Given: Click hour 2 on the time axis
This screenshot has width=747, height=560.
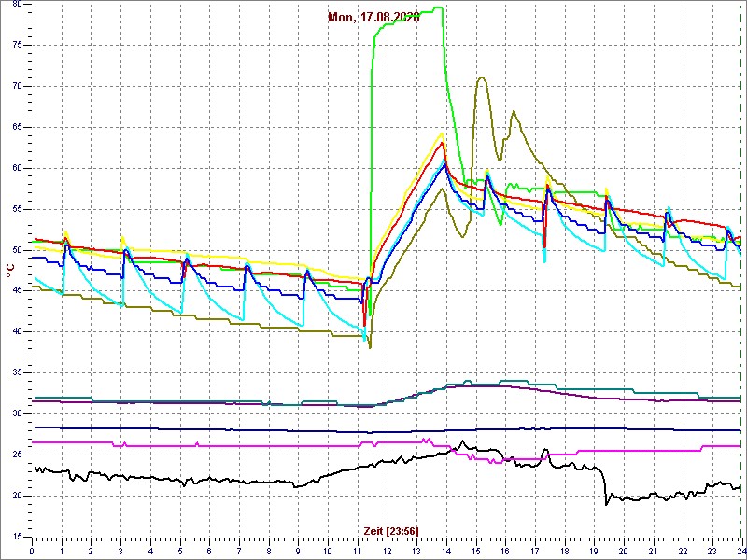Looking at the screenshot, I should tap(91, 551).
